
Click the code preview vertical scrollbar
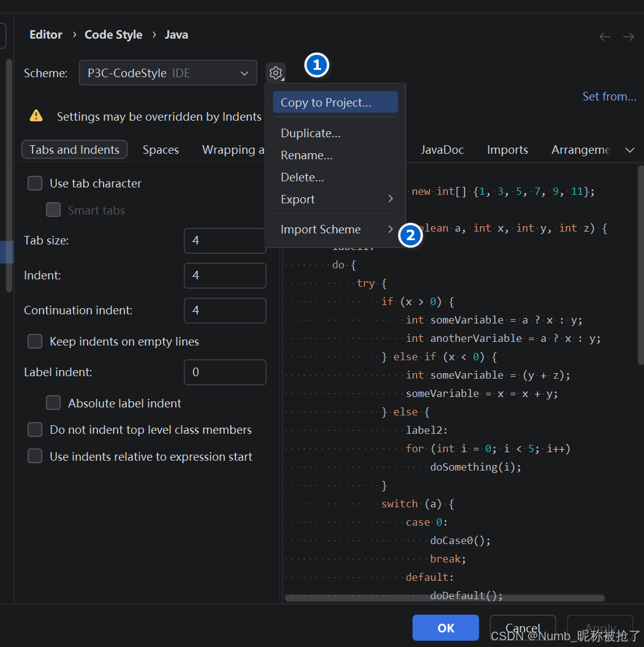641,265
